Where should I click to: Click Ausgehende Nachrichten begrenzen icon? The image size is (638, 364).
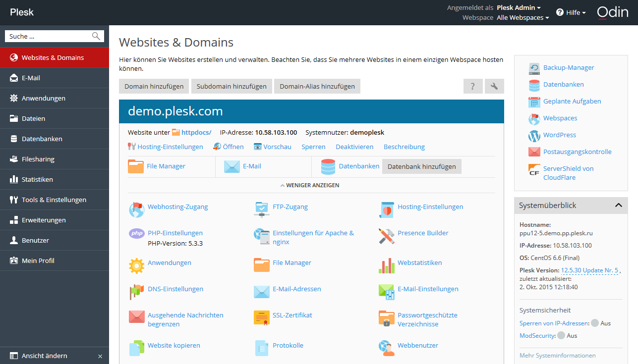136,317
